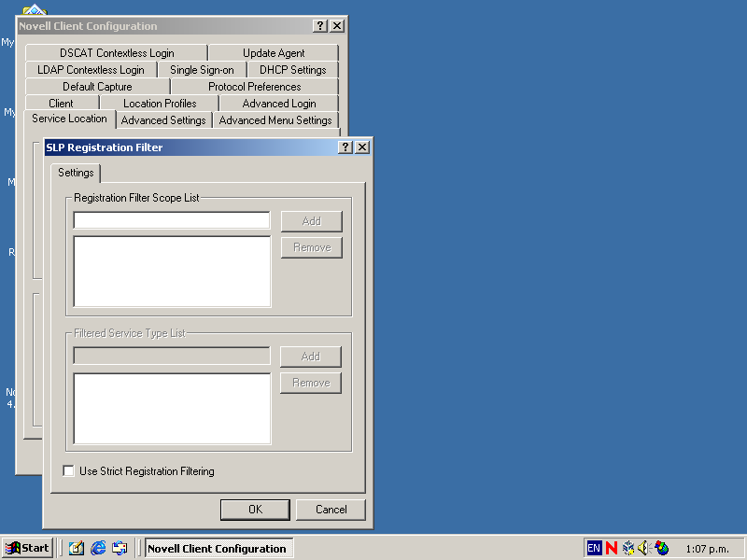
Task: Click the Filtered Service Type text field
Action: click(172, 356)
